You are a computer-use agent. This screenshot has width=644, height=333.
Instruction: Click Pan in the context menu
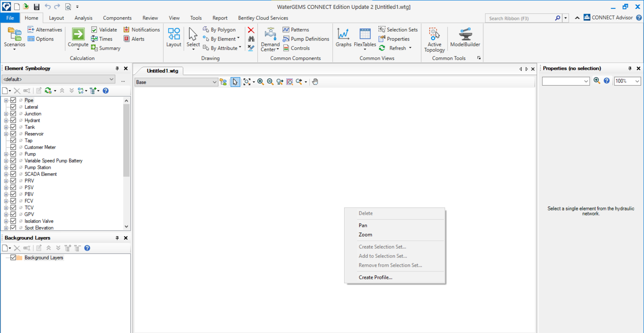pyautogui.click(x=363, y=226)
